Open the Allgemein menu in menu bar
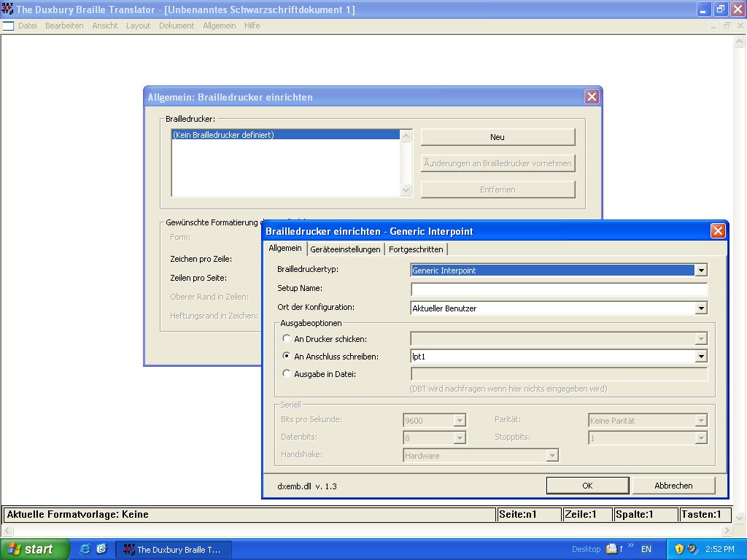The image size is (747, 560). point(219,26)
